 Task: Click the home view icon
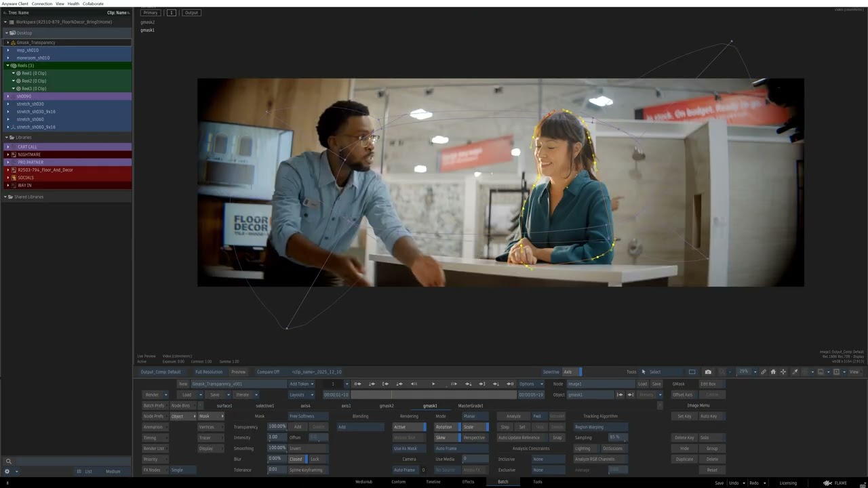click(773, 371)
